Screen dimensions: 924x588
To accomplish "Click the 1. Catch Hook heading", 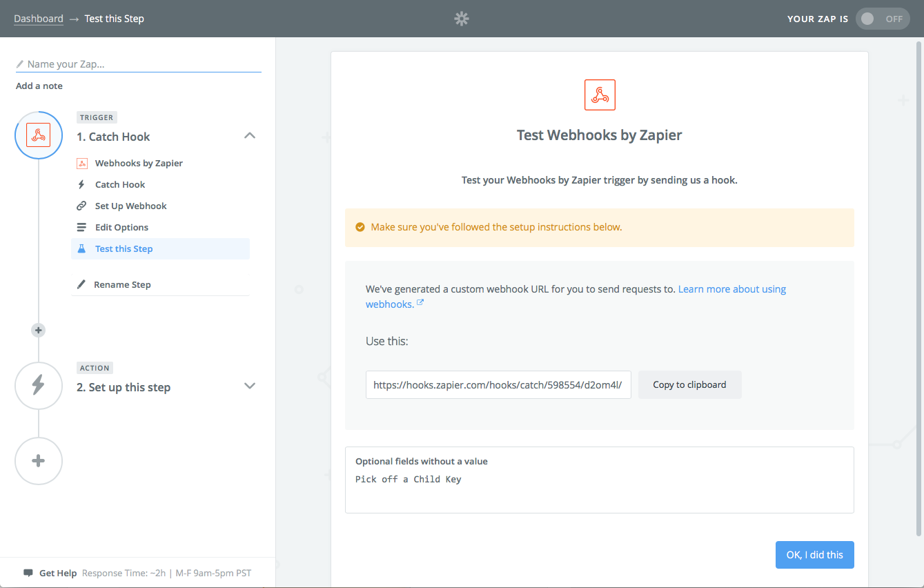I will tap(113, 137).
